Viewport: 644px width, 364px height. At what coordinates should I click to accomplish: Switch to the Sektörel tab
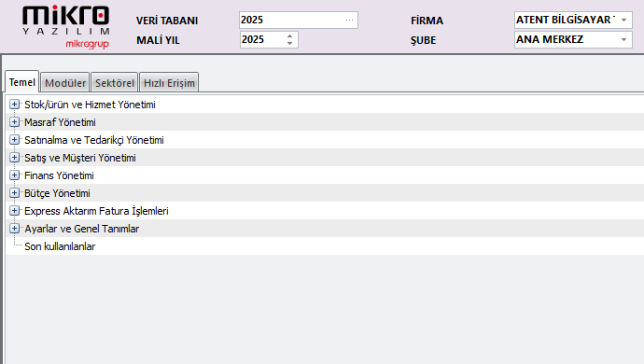(x=115, y=82)
